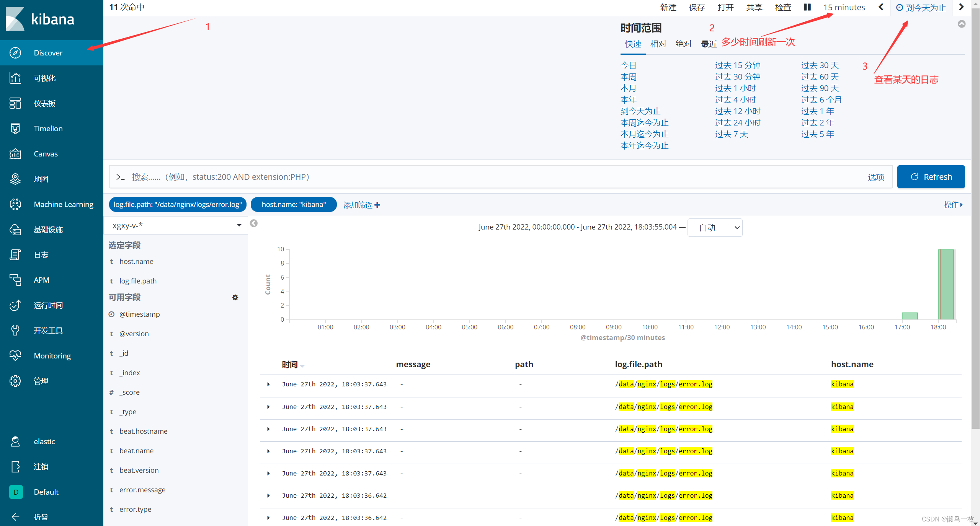Switch to the 绝对 time range tab
Screen dimensions: 980x526
click(x=683, y=44)
